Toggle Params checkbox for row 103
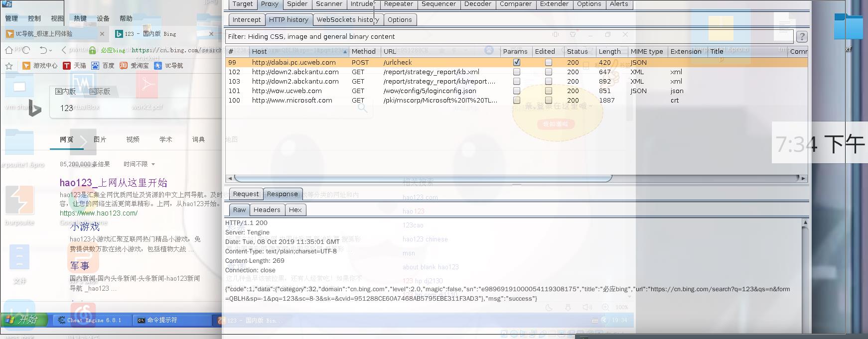The height and width of the screenshot is (339, 868). (517, 81)
